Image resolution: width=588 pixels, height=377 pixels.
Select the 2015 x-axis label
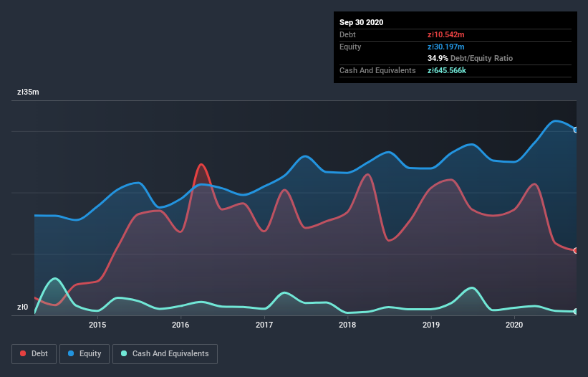tap(97, 325)
